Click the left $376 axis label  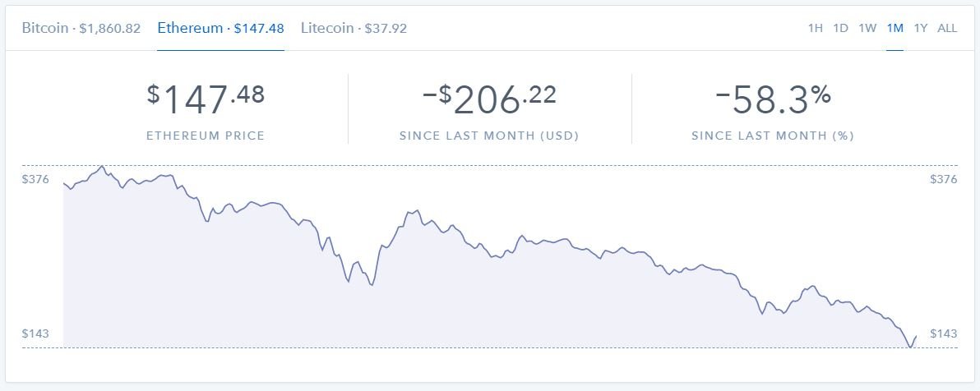click(x=35, y=180)
